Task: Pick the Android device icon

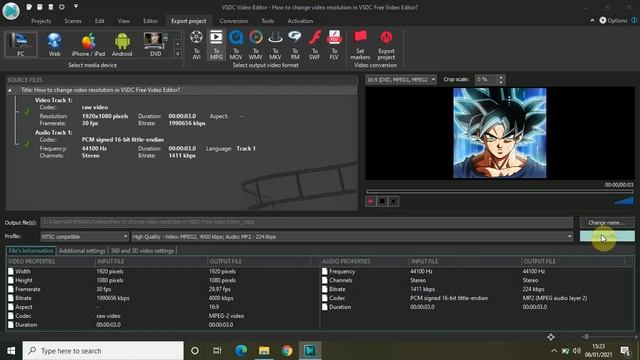Action: [x=122, y=44]
